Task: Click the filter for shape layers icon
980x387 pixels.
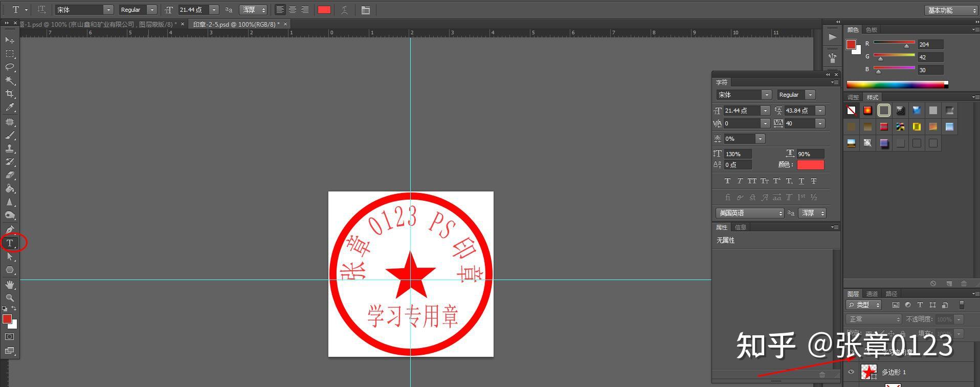Action: 932,305
